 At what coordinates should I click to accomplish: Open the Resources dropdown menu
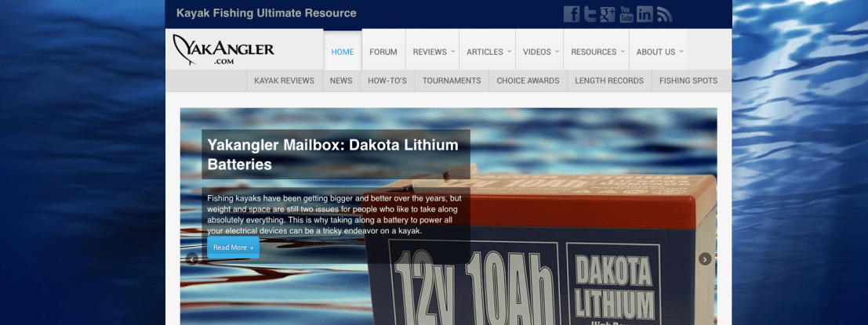click(597, 52)
